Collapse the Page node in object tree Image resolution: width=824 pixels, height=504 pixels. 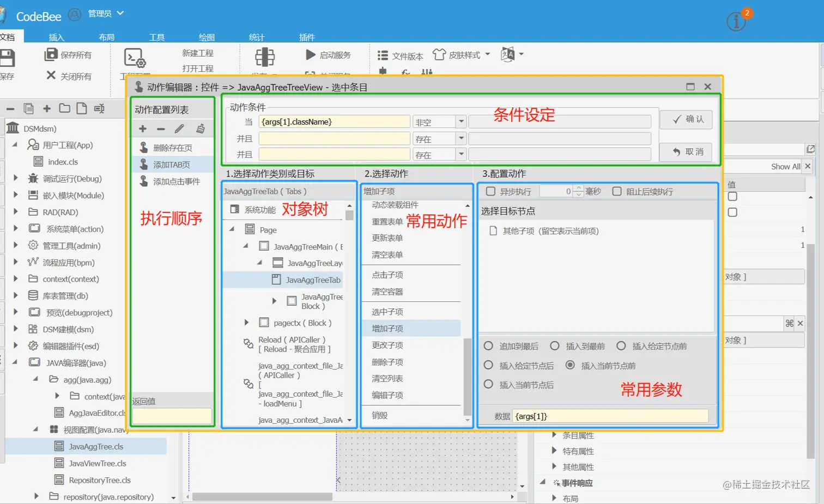(232, 229)
